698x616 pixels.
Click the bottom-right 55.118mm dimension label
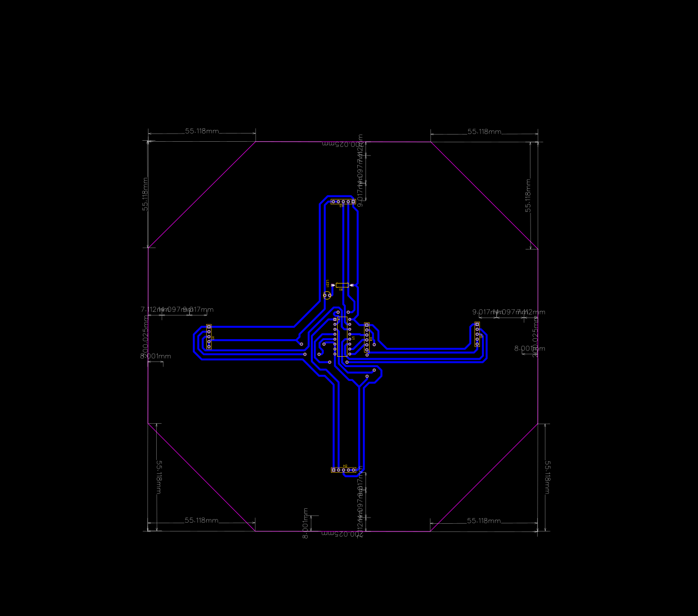pyautogui.click(x=484, y=521)
